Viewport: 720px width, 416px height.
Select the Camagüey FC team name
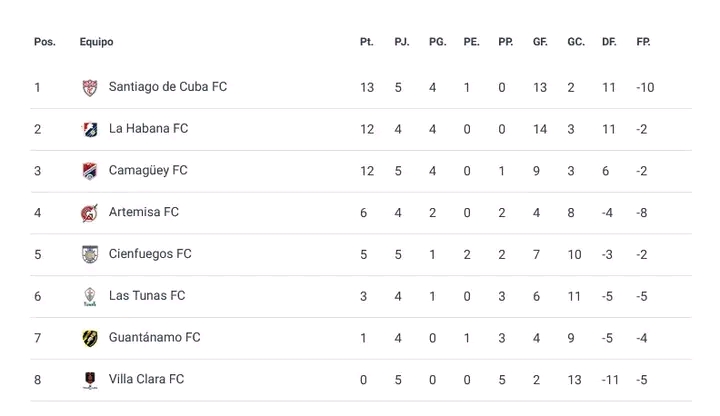click(148, 170)
